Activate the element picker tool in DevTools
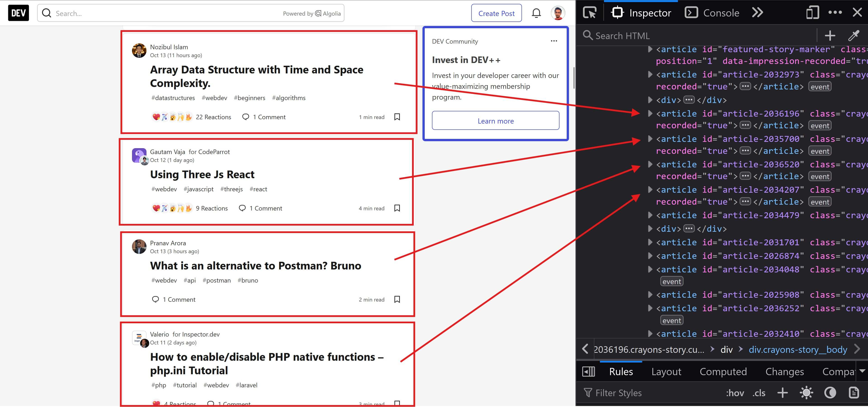This screenshot has height=407, width=868. 590,13
